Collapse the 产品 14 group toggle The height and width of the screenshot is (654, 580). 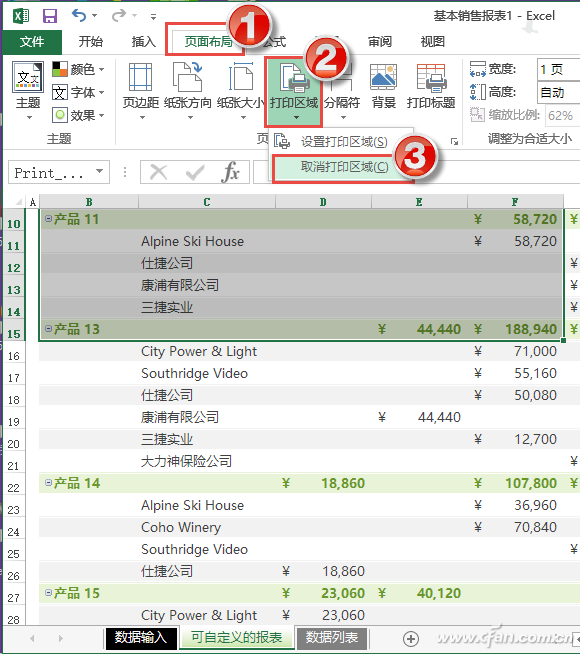click(x=48, y=483)
